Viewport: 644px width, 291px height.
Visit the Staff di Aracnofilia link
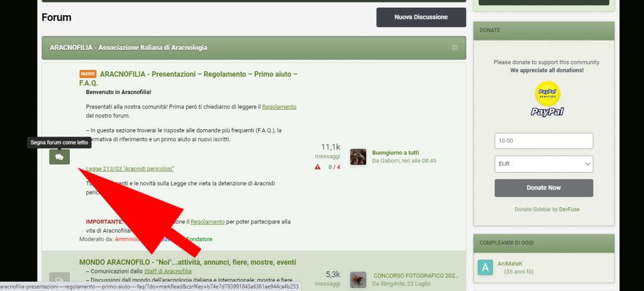(x=167, y=271)
